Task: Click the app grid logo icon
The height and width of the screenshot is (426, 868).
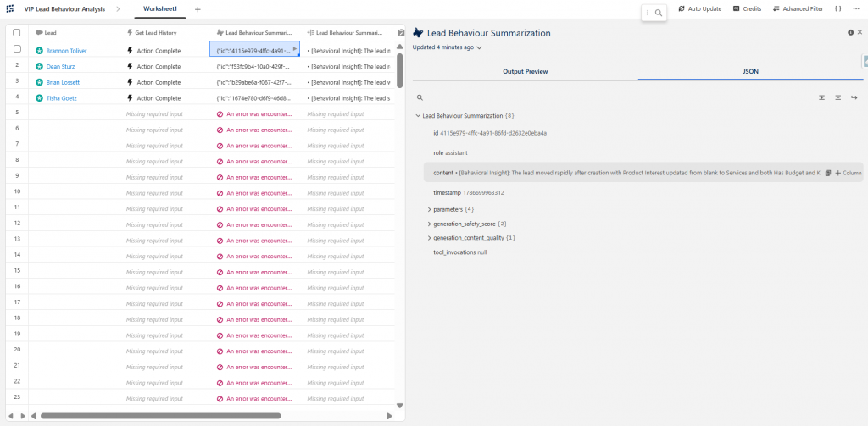Action: 10,9
